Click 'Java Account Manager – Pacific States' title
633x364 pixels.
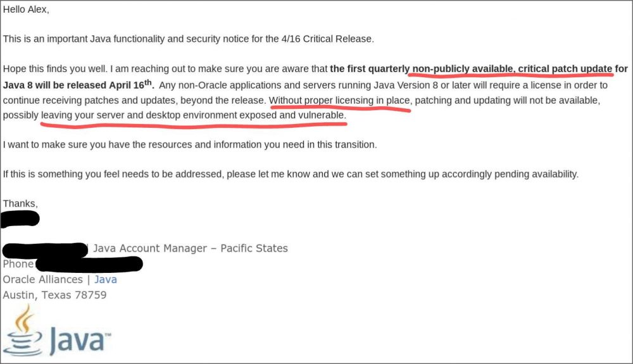click(191, 249)
